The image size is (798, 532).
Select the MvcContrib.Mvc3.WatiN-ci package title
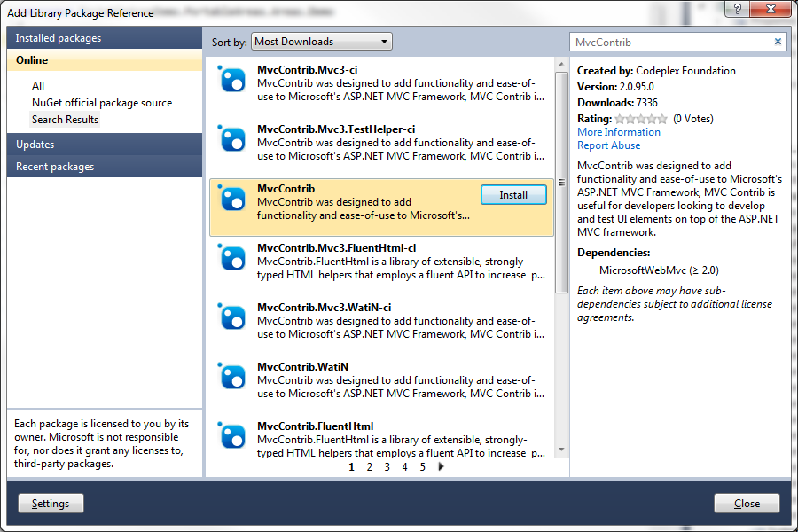point(325,308)
